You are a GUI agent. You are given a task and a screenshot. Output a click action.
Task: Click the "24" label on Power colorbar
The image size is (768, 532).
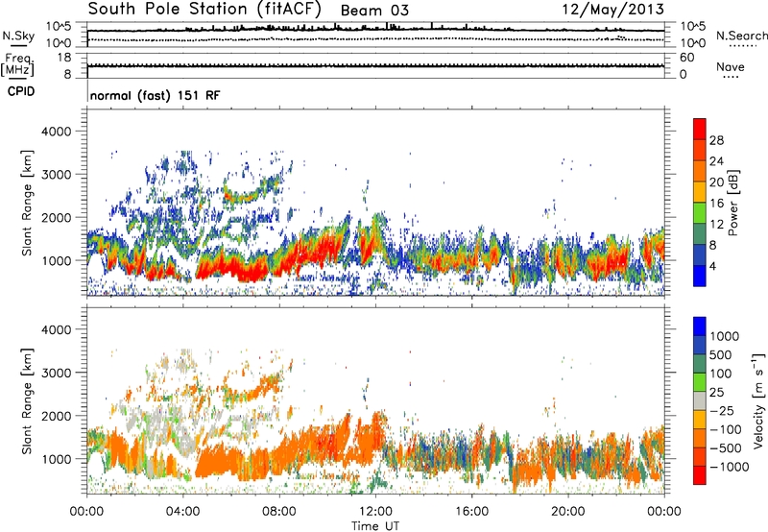click(x=716, y=161)
